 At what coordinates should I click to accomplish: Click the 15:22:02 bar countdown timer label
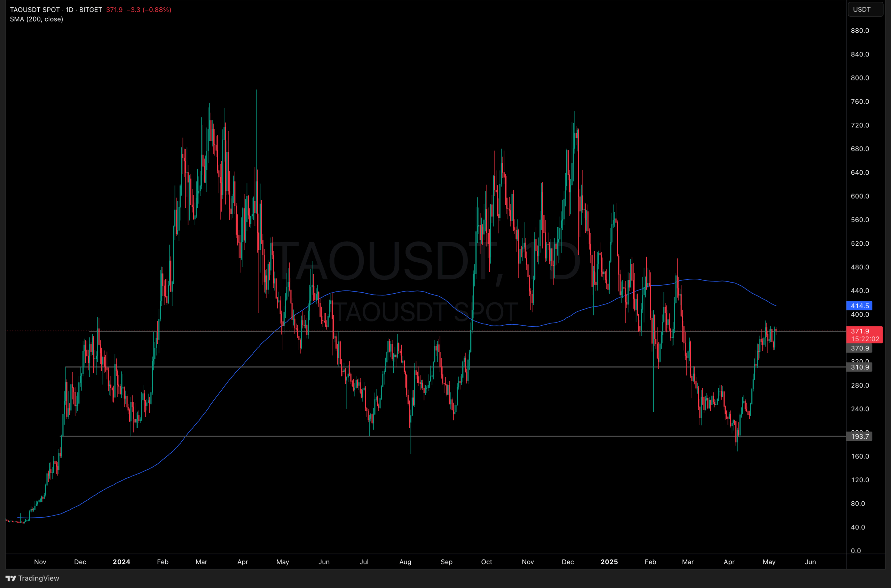click(x=865, y=339)
